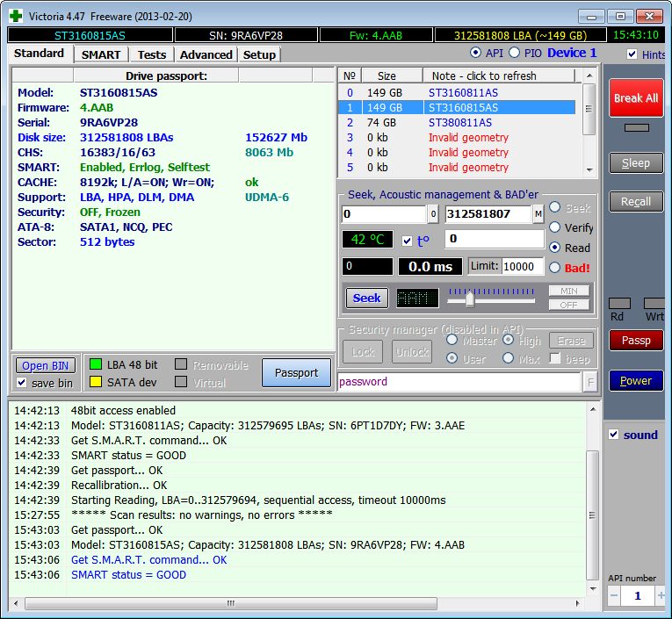Switch to the SMART tab
This screenshot has height=619, width=672.
click(101, 54)
